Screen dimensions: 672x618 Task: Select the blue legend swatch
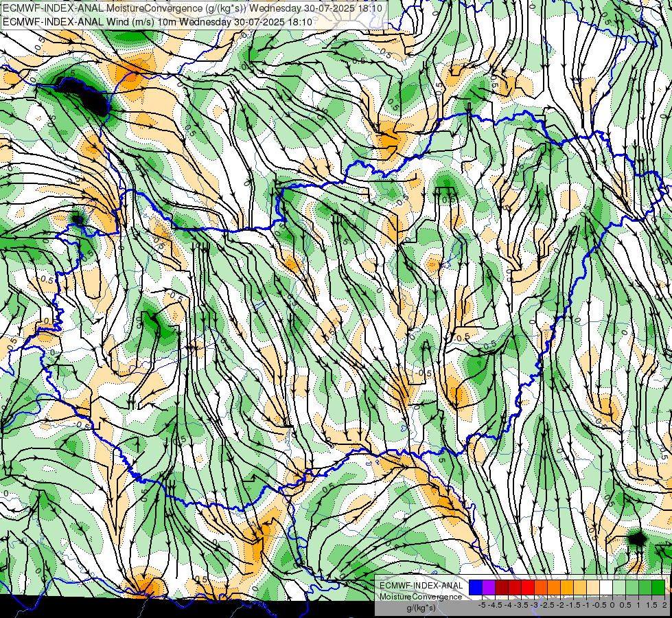coord(476,587)
